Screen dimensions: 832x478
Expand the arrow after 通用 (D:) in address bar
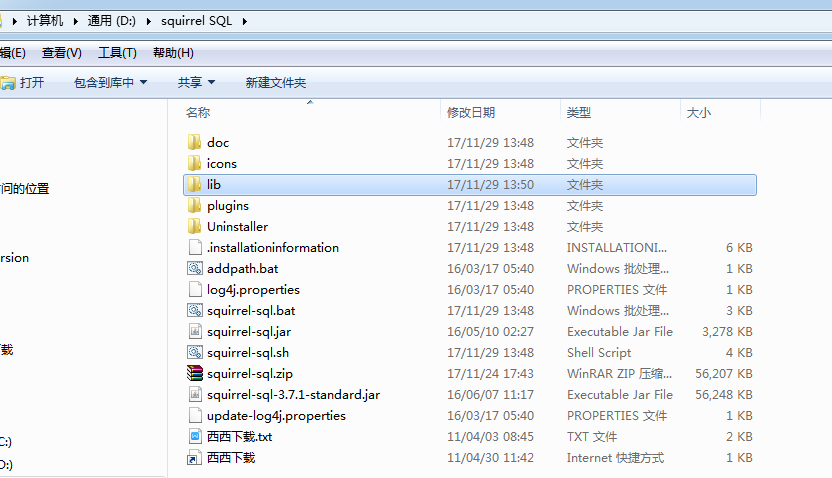149,21
